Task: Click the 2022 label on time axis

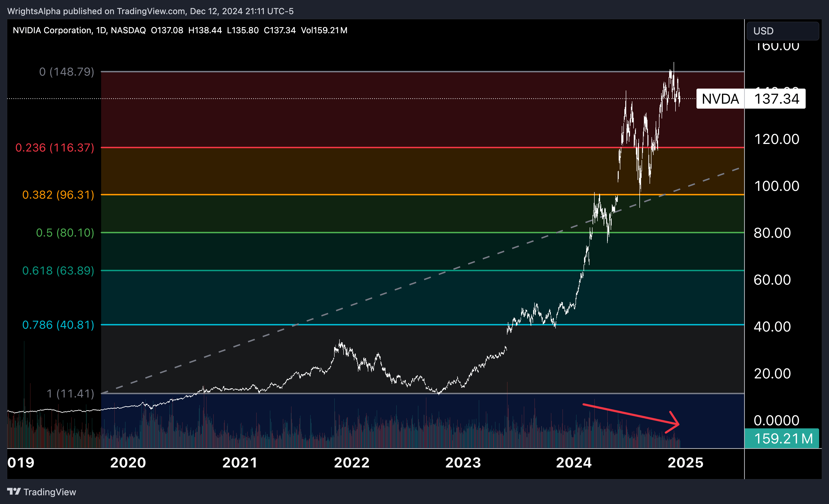Action: pos(352,463)
